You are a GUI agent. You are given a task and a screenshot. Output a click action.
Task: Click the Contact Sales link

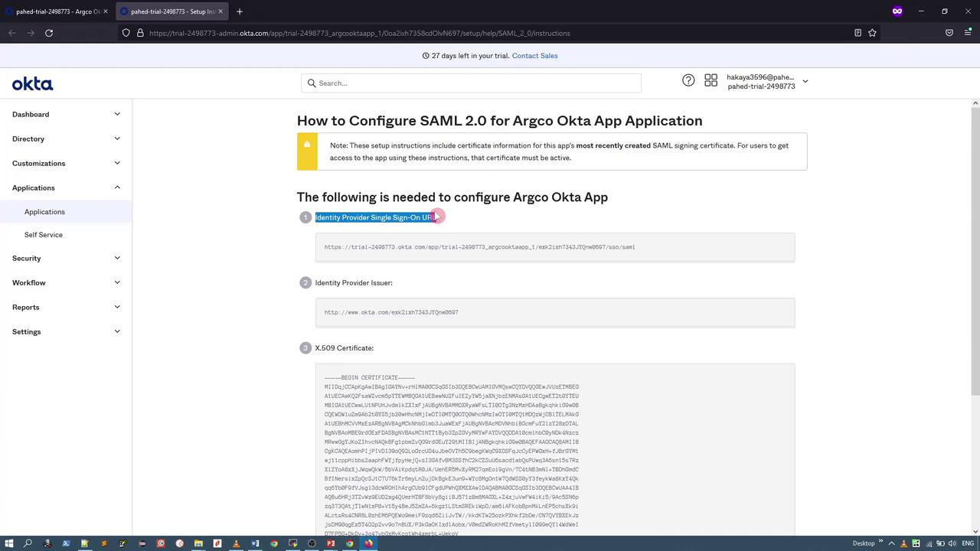pyautogui.click(x=534, y=56)
